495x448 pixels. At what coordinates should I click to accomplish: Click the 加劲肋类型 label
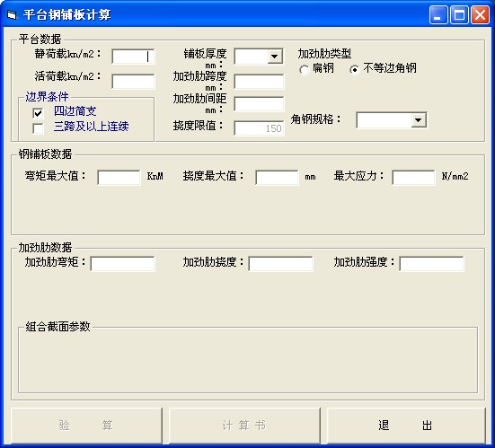tap(325, 54)
